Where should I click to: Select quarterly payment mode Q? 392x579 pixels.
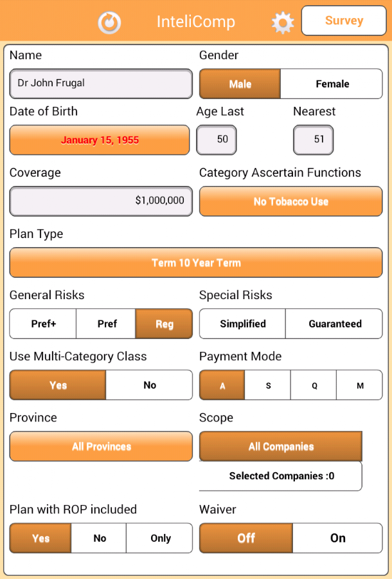[x=314, y=385]
